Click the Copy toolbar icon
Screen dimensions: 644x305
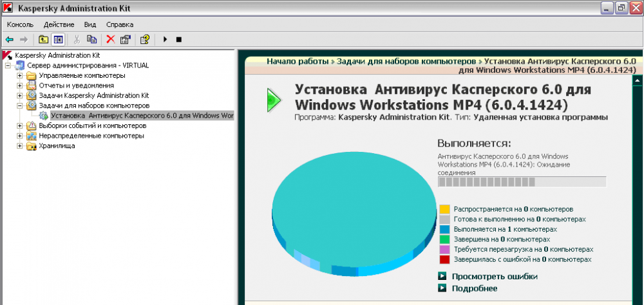tap(91, 39)
